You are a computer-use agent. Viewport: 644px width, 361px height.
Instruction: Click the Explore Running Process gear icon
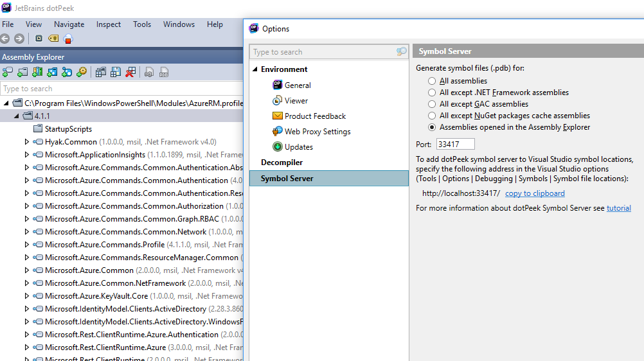click(x=82, y=73)
